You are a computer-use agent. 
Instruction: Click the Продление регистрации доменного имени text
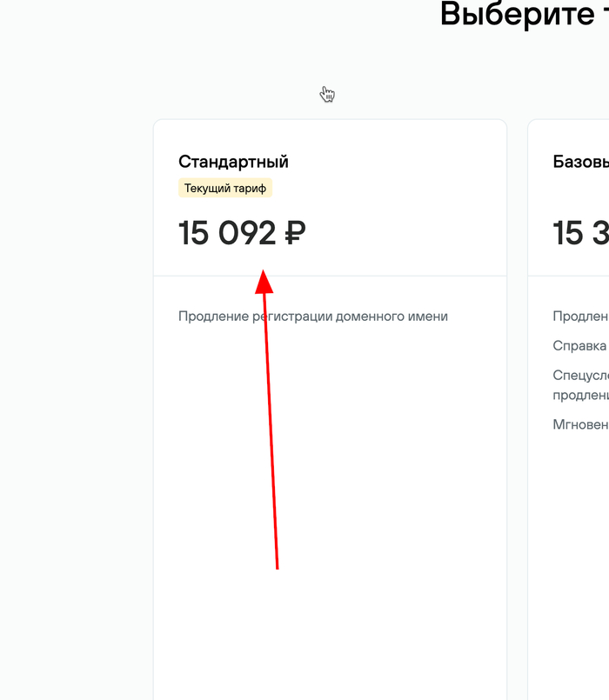[312, 317]
